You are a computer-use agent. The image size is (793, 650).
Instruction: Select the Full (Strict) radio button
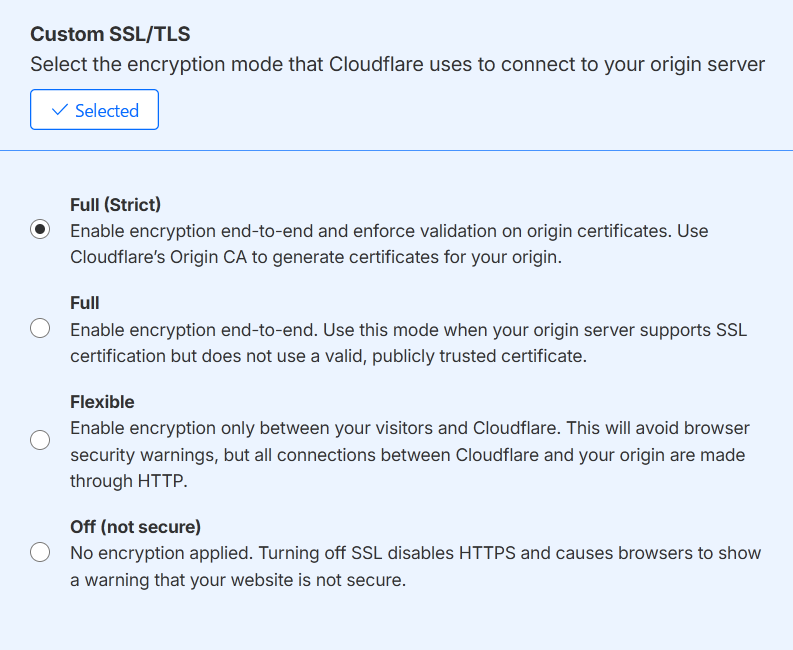pyautogui.click(x=40, y=230)
